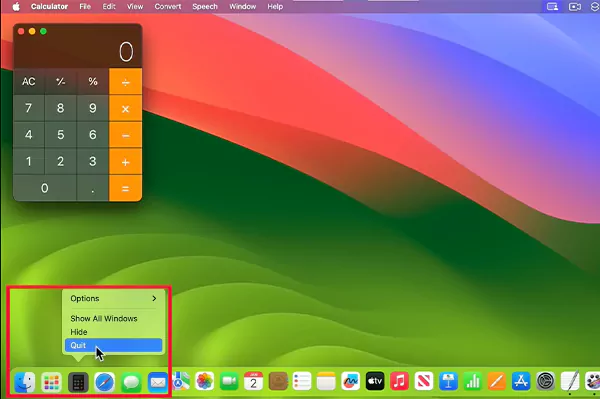Click the Calculator icon in the Dock
The image size is (600, 399).
tap(78, 382)
